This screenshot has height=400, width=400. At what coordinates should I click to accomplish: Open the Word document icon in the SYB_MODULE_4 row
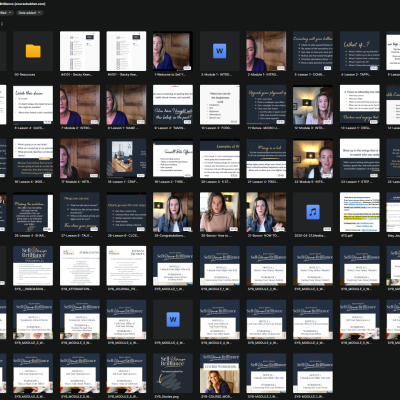point(173,319)
